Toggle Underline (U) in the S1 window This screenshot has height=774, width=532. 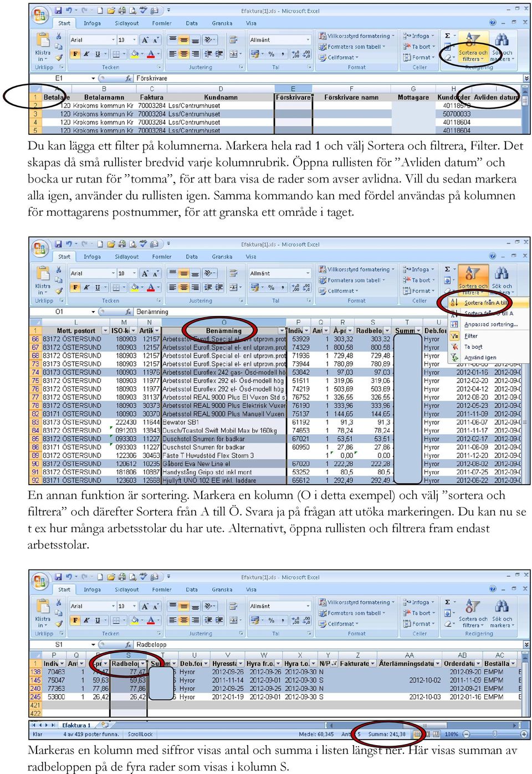pyautogui.click(x=98, y=620)
